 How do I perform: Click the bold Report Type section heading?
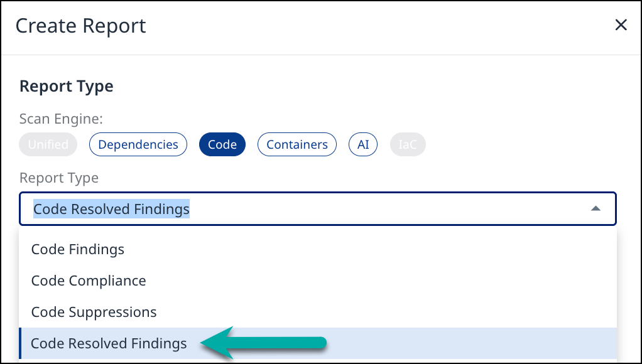(x=67, y=86)
